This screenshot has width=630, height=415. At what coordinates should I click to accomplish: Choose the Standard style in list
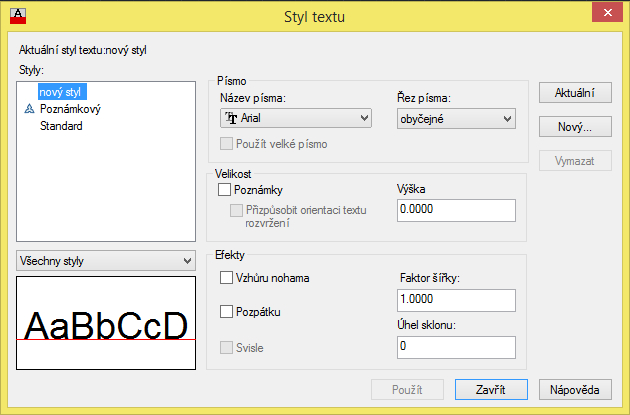click(61, 126)
